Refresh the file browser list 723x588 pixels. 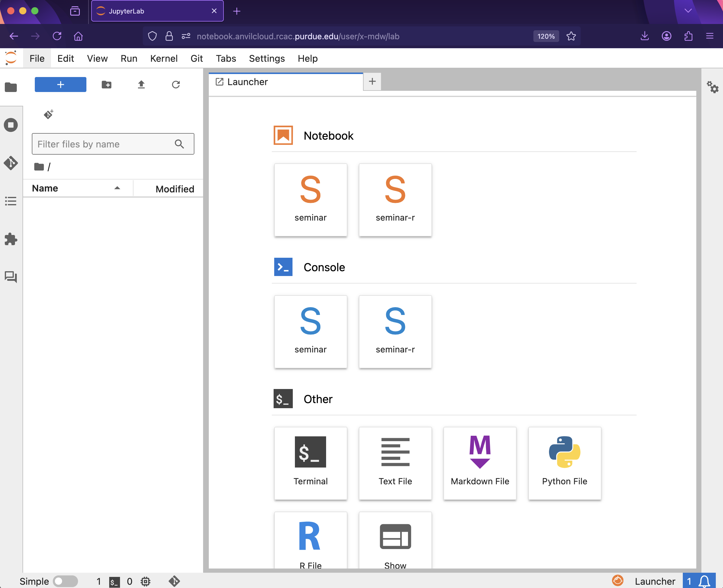pos(176,84)
